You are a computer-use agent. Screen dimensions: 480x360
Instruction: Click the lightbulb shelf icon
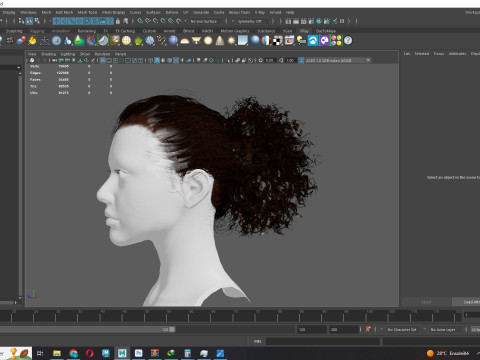pyautogui.click(x=301, y=41)
